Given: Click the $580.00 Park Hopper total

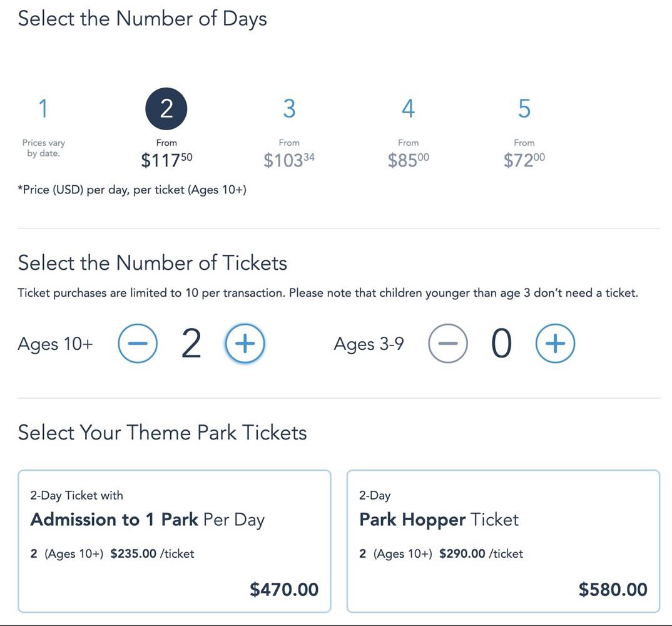Looking at the screenshot, I should 613,589.
